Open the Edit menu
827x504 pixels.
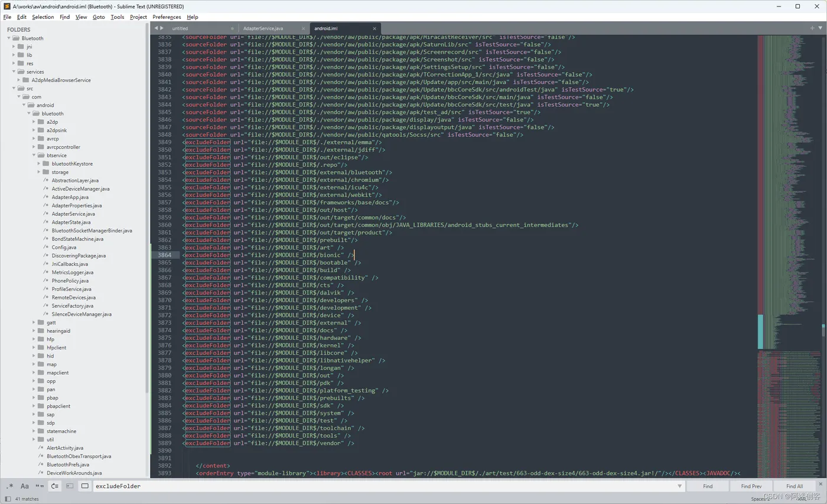(21, 17)
